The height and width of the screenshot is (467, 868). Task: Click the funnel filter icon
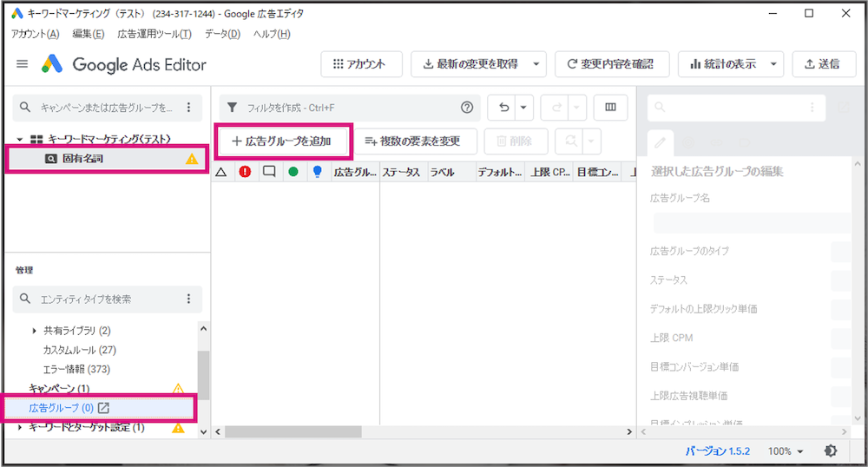[233, 108]
